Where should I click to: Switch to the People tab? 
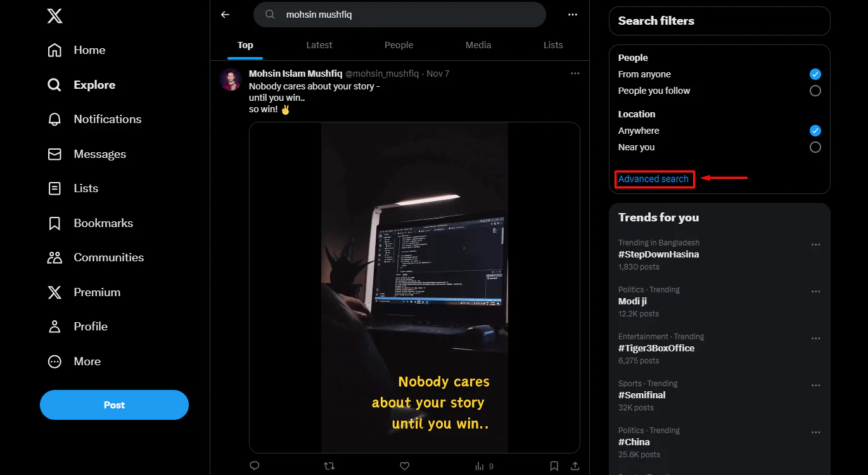399,45
